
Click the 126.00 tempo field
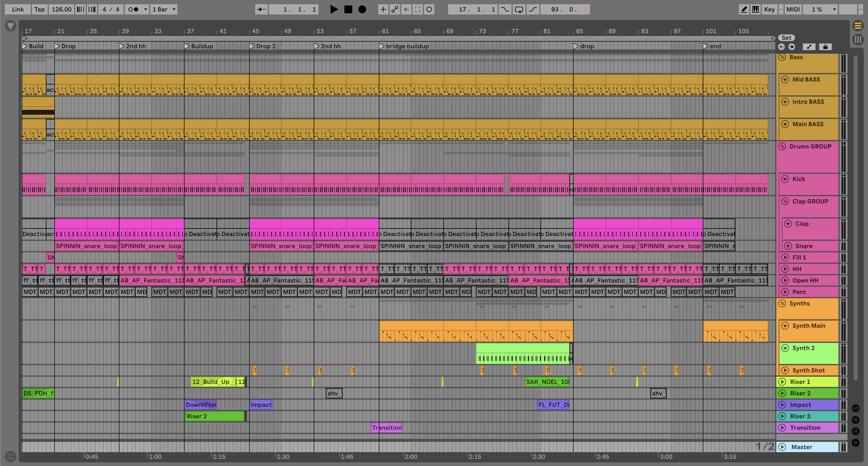(62, 9)
